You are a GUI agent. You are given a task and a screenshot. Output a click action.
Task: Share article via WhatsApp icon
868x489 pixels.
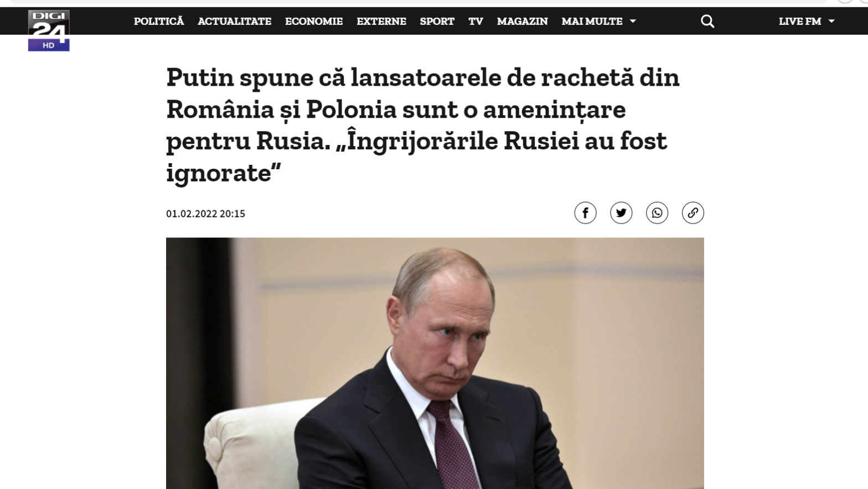657,213
